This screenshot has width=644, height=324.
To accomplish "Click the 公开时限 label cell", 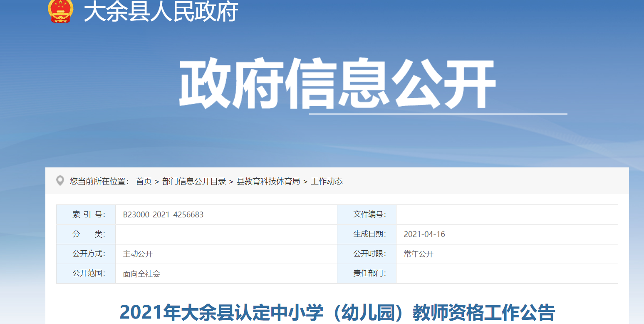I will click(367, 254).
